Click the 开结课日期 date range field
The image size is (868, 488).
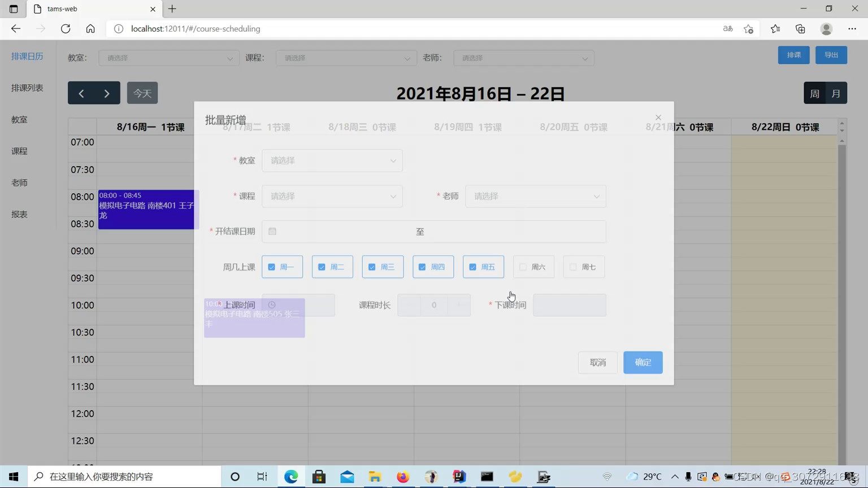[434, 232]
